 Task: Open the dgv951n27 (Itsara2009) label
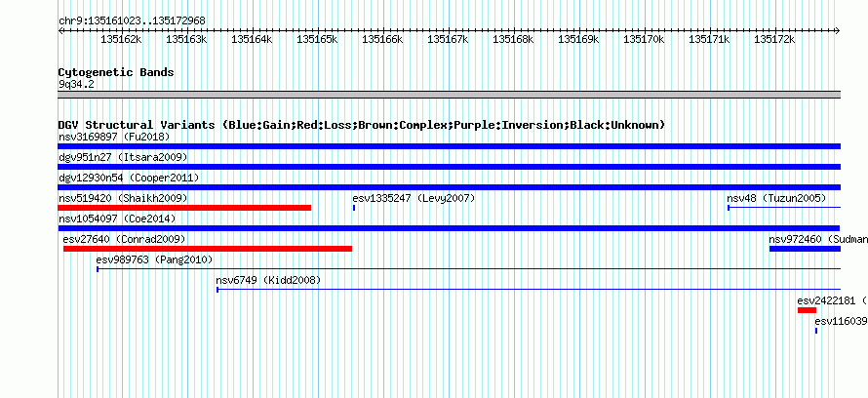click(123, 157)
